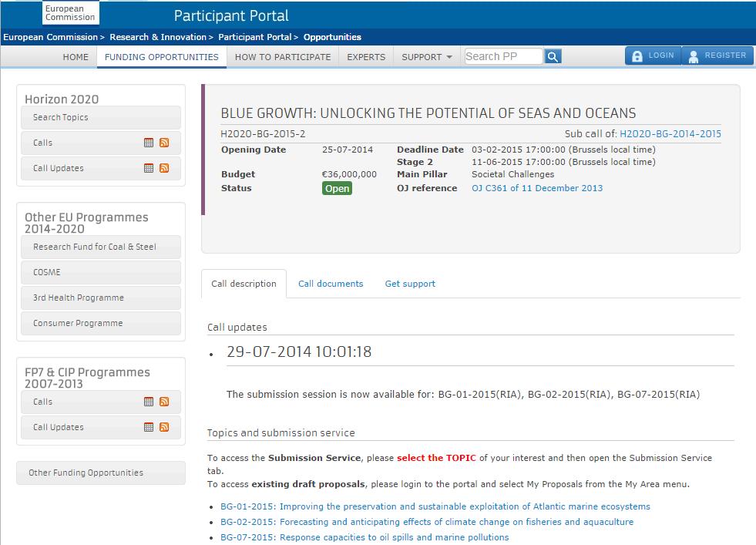Click the Blue Growth call title heading
756x545 pixels.
pos(428,113)
